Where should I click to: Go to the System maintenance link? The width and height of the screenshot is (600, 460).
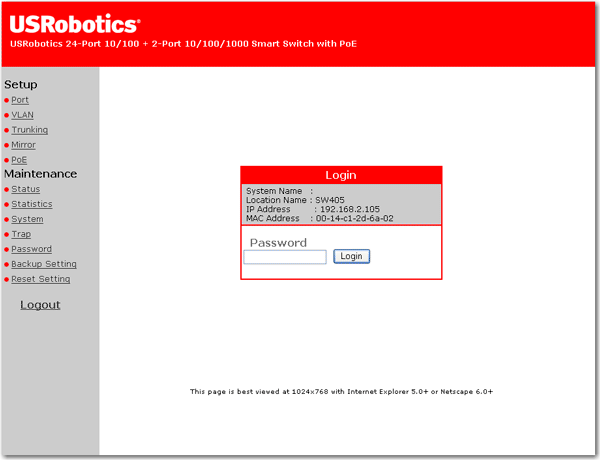coord(27,219)
